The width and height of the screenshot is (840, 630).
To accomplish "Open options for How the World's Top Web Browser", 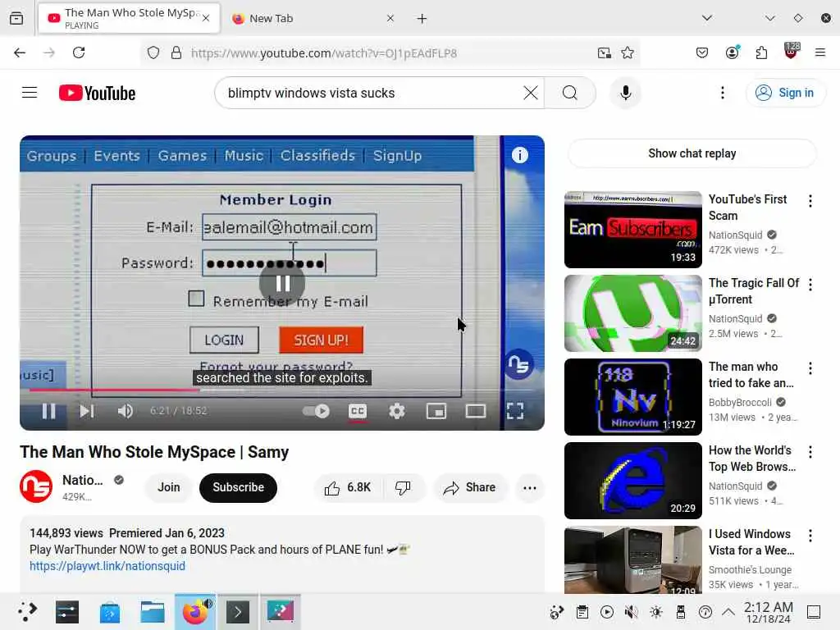I will pos(810,452).
